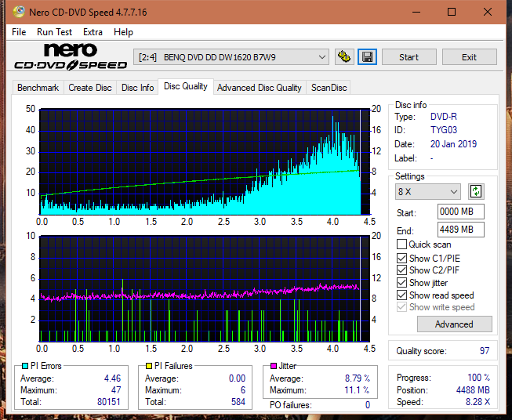Click PI Errors maximum value 47

pyautogui.click(x=116, y=389)
